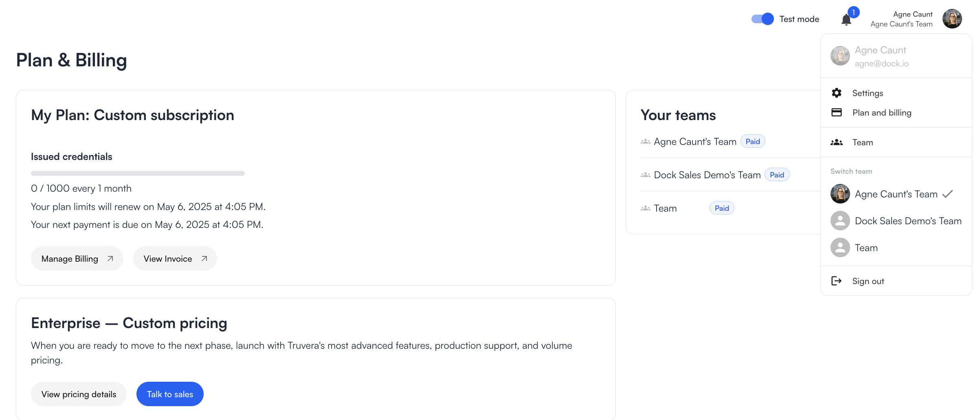Click the Plan and billing card icon
Screen dimensions: 980x420
point(837,113)
